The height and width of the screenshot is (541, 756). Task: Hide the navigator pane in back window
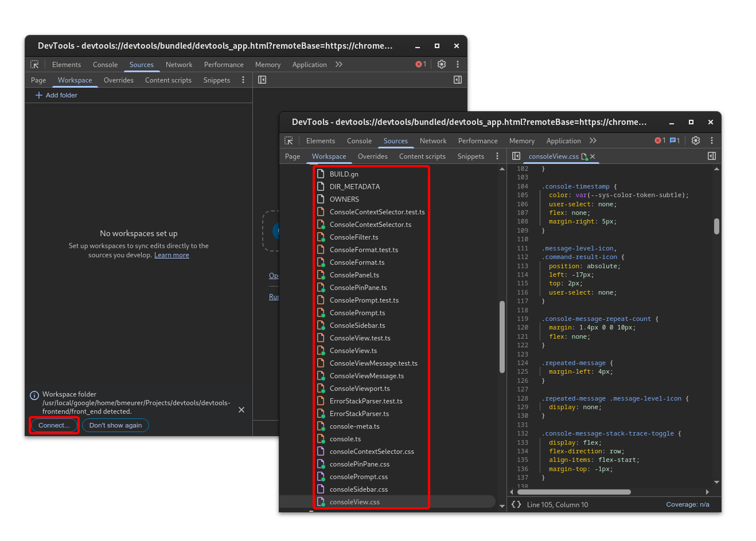262,80
